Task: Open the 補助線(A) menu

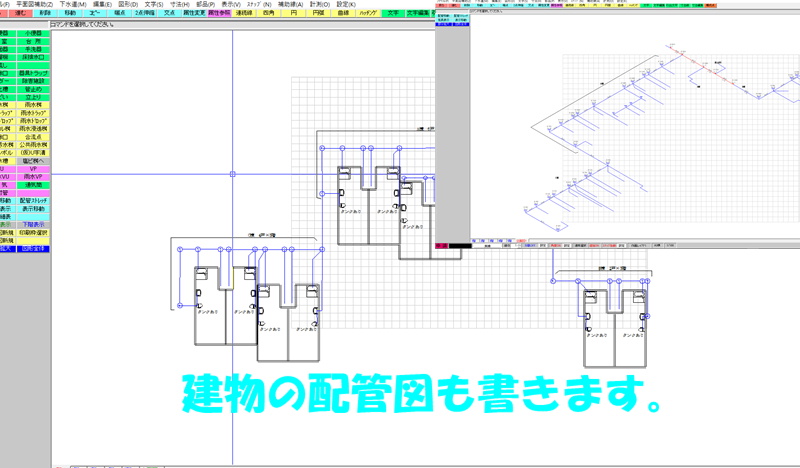Action: pyautogui.click(x=288, y=4)
